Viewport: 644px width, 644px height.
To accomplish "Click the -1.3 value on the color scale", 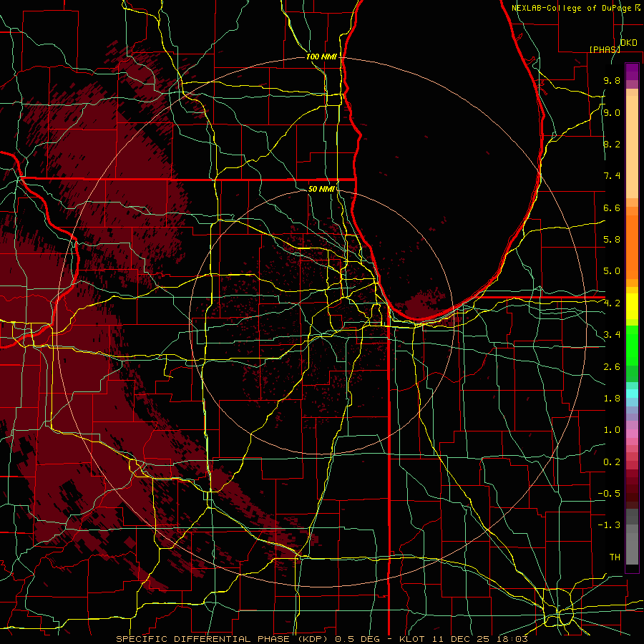I will pos(609,525).
